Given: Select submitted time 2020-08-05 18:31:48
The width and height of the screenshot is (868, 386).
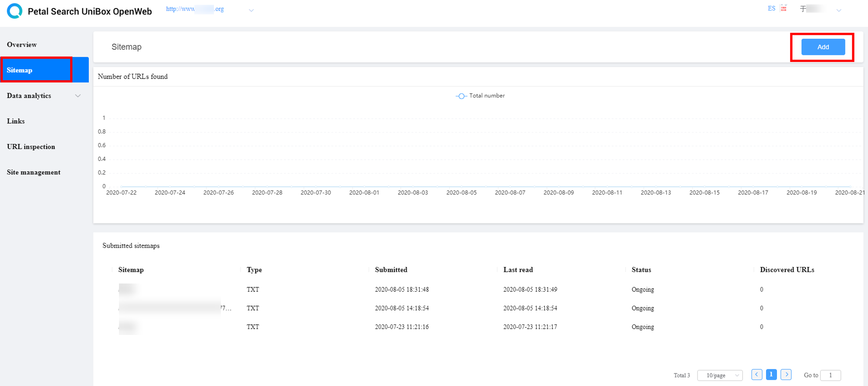Looking at the screenshot, I should (402, 289).
